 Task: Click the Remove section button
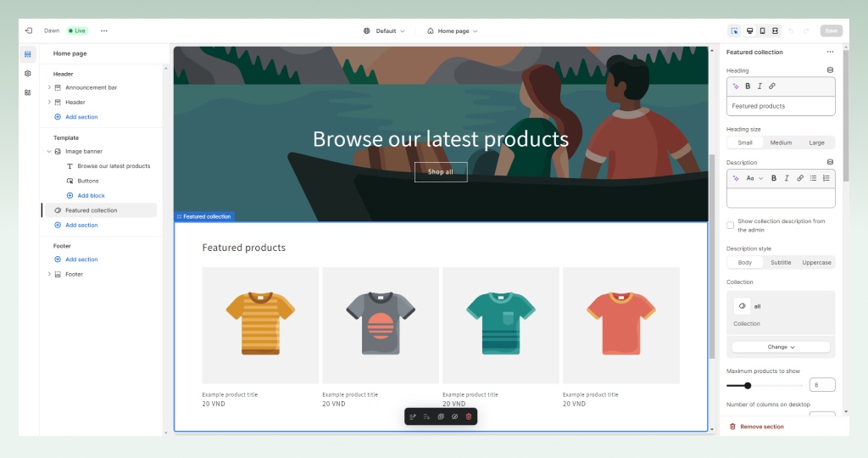tap(756, 427)
